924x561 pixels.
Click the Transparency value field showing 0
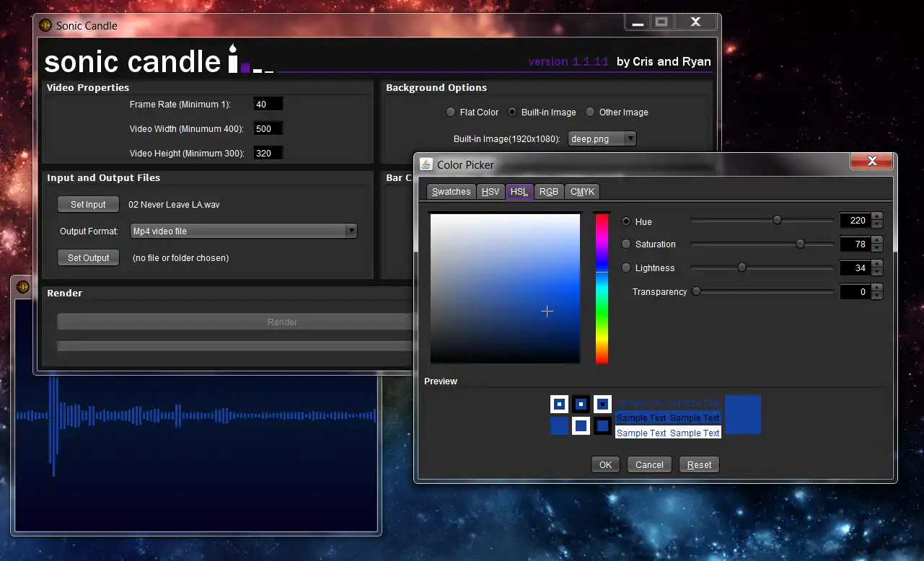pyautogui.click(x=855, y=292)
